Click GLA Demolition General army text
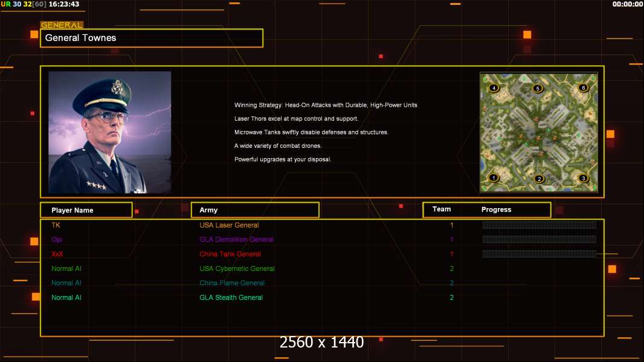This screenshot has width=644, height=362. point(237,240)
